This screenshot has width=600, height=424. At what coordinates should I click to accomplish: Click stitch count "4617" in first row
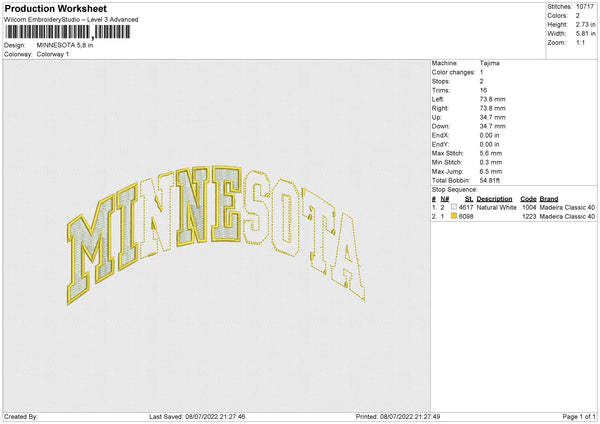click(x=466, y=207)
